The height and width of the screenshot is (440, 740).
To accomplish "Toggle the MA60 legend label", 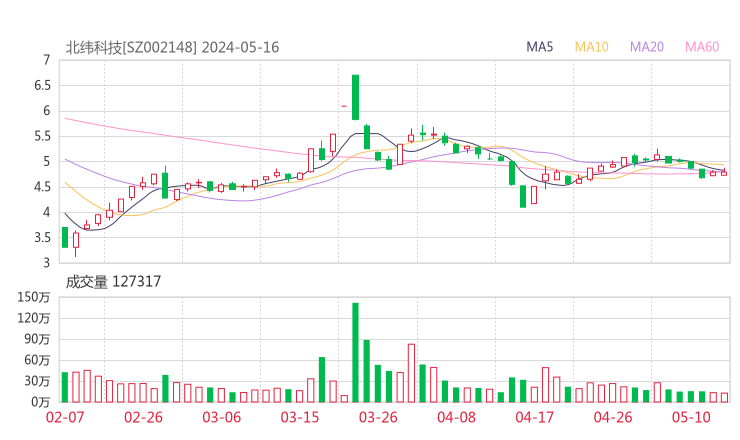I will [x=702, y=47].
